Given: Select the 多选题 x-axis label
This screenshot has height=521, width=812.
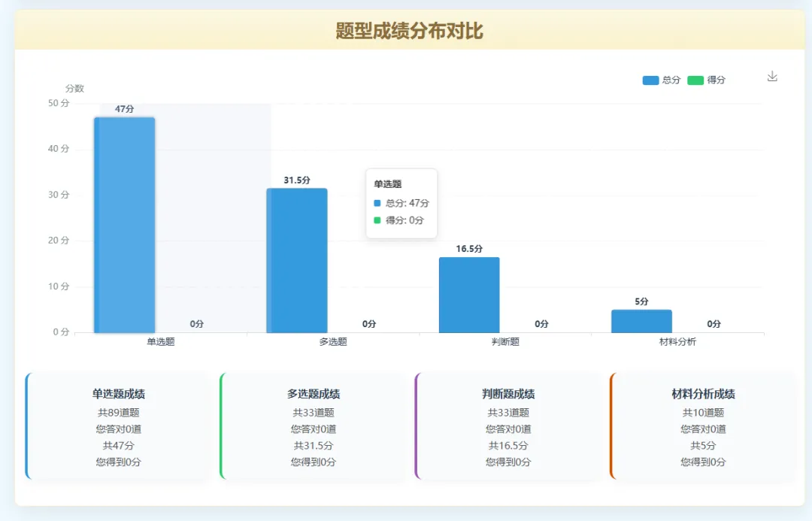Looking at the screenshot, I should (333, 342).
